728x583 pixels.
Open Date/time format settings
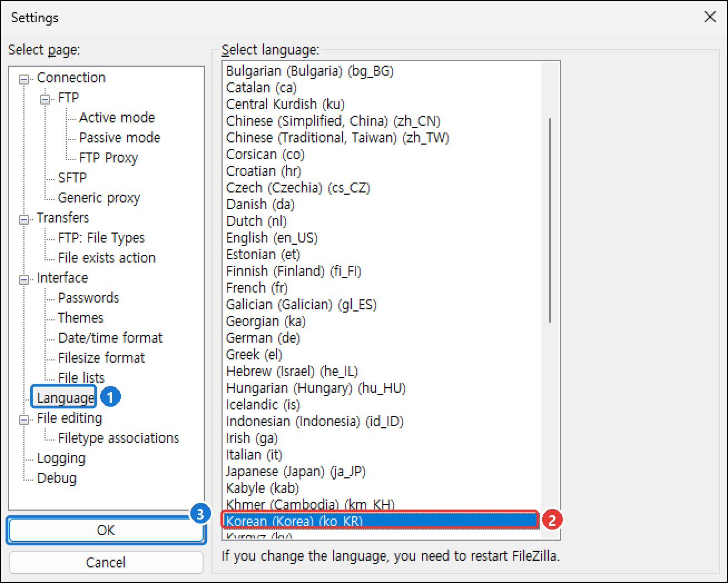pos(110,338)
